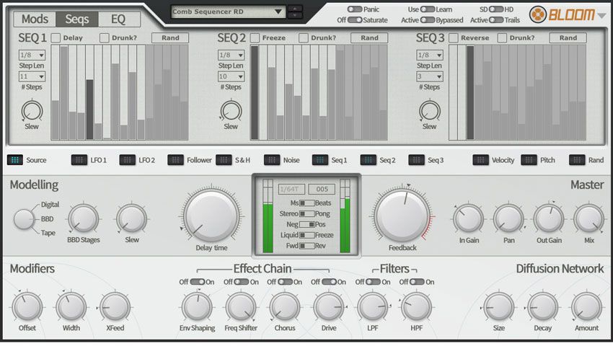Select the Seq 2 modulation icon
The height and width of the screenshot is (364, 613).
tap(369, 160)
